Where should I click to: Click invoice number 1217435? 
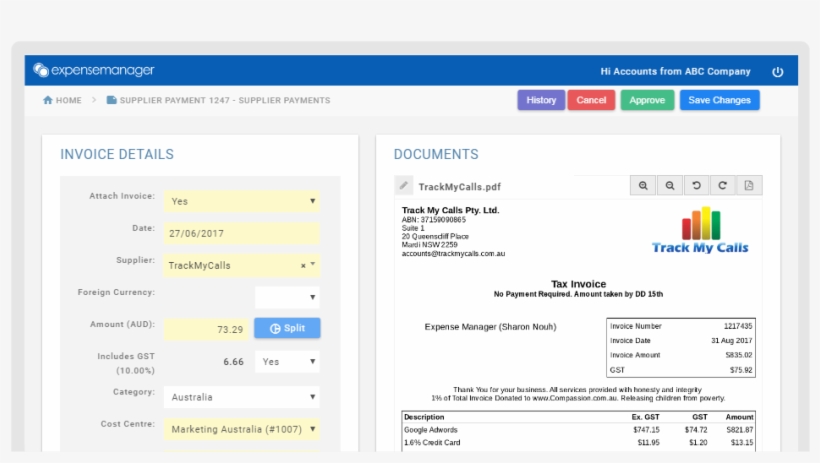[x=738, y=326]
